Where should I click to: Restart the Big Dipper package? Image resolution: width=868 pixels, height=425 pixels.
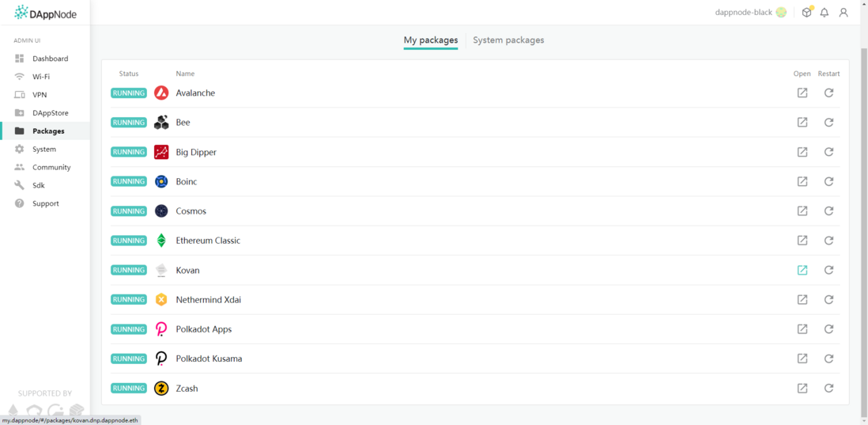point(828,151)
